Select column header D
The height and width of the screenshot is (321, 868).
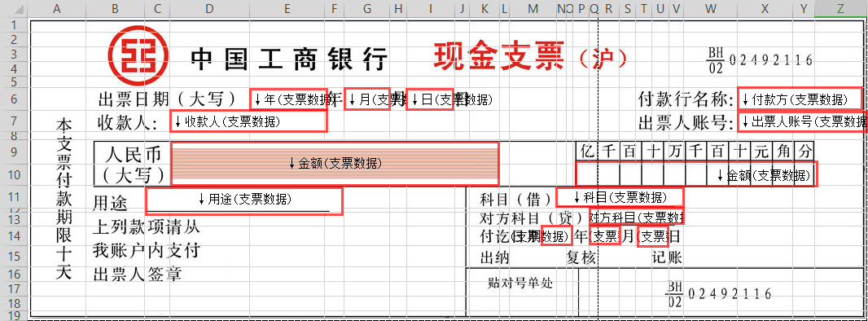(x=209, y=8)
